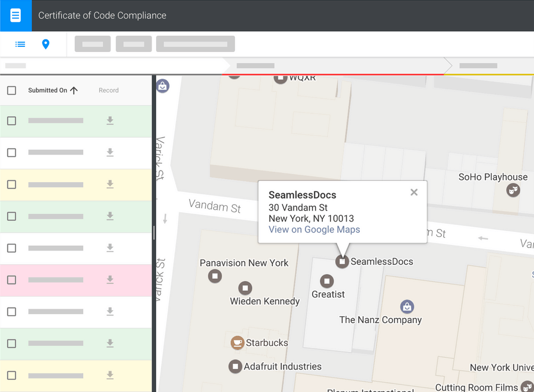This screenshot has height=392, width=534.
Task: Click the Adafruit Industries map label
Action: pyautogui.click(x=283, y=367)
